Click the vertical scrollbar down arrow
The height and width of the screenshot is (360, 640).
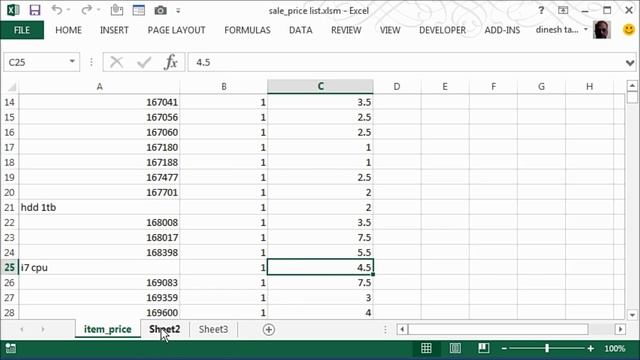632,315
